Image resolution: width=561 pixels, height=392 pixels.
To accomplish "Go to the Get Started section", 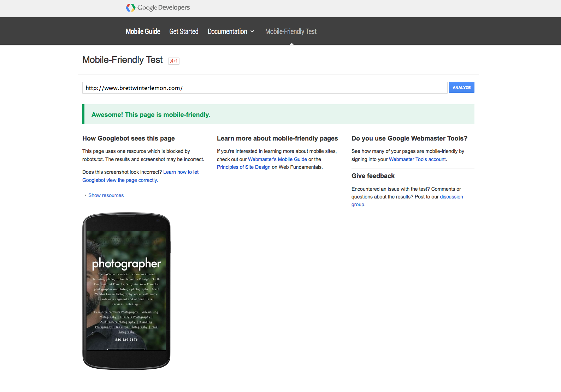I will [x=184, y=31].
